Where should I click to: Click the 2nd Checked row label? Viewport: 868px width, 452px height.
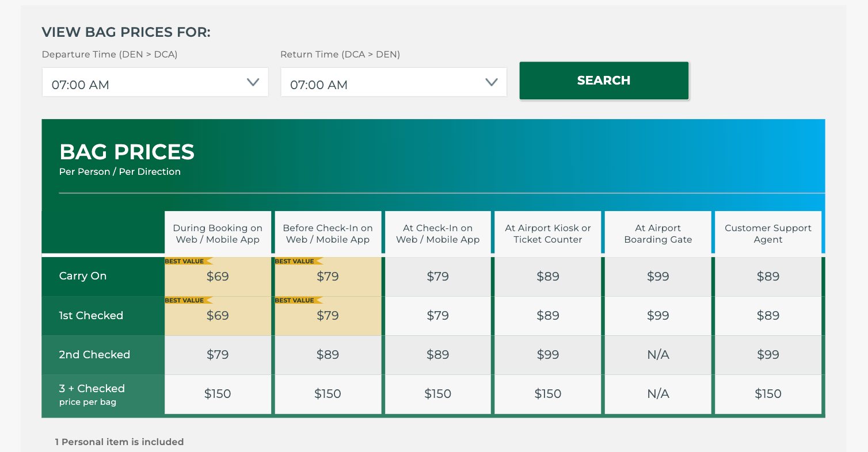pos(94,354)
